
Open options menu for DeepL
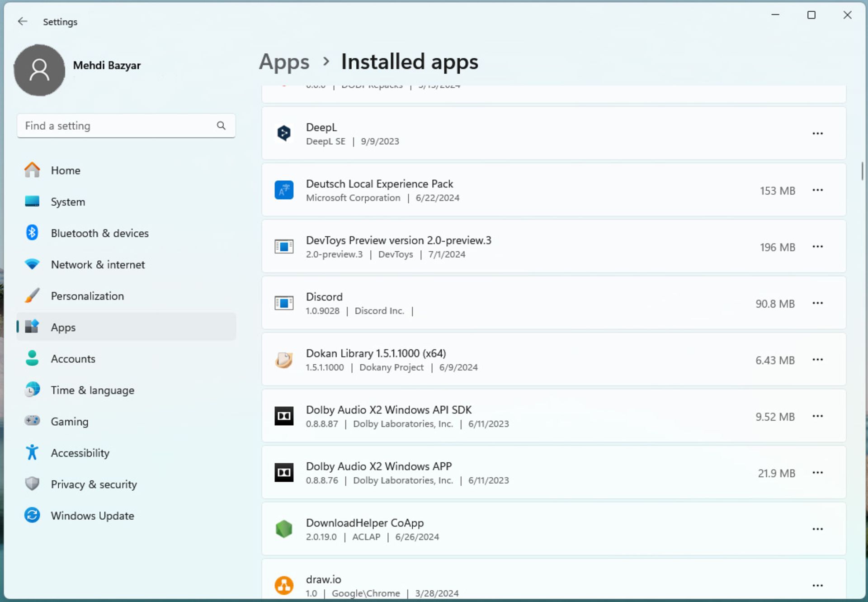(x=818, y=133)
